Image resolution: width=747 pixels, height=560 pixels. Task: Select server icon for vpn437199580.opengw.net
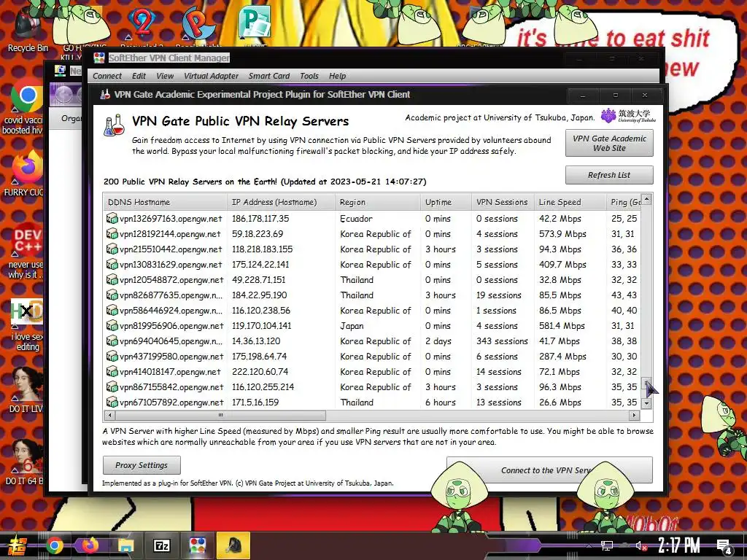pos(112,356)
